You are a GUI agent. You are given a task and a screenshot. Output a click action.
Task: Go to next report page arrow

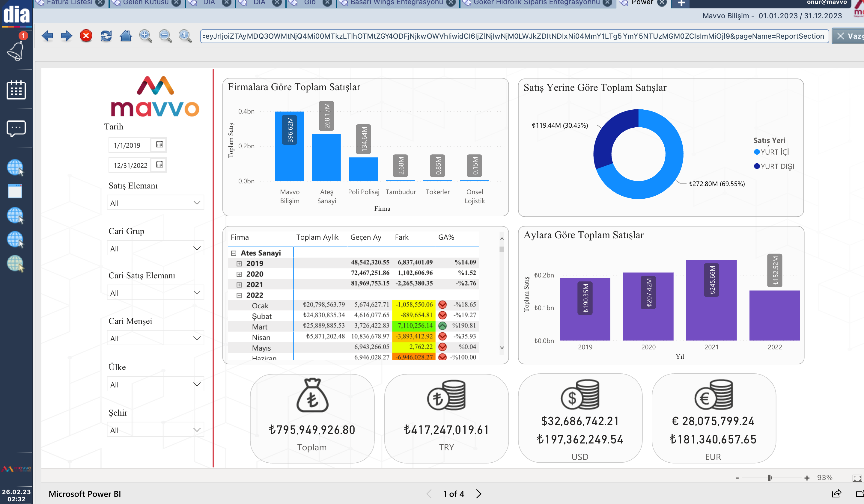point(479,494)
